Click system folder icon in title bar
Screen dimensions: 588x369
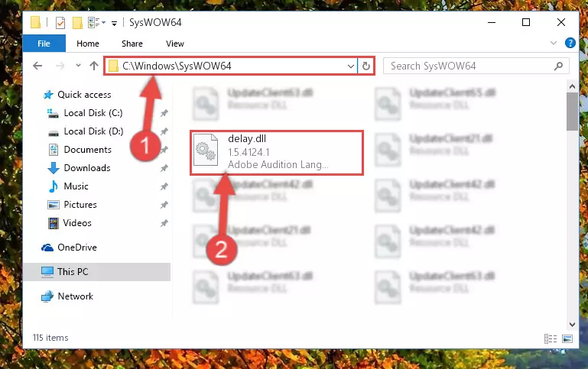pyautogui.click(x=35, y=22)
